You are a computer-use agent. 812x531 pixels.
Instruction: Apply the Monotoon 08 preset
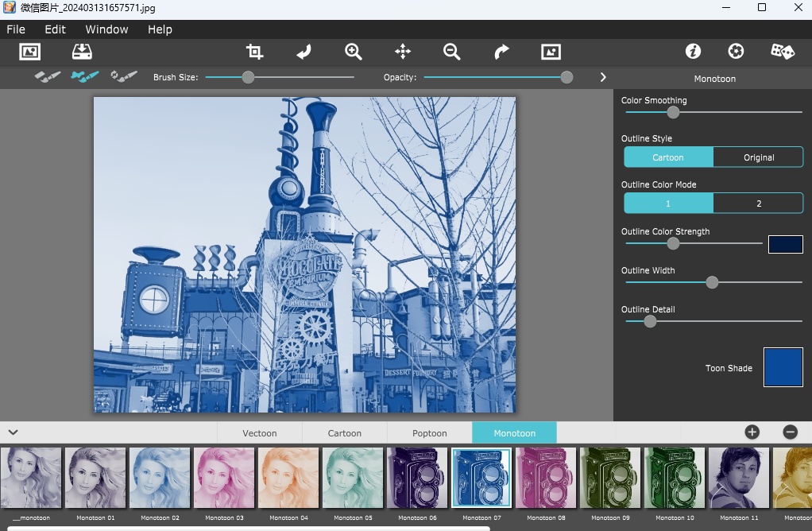[546, 479]
